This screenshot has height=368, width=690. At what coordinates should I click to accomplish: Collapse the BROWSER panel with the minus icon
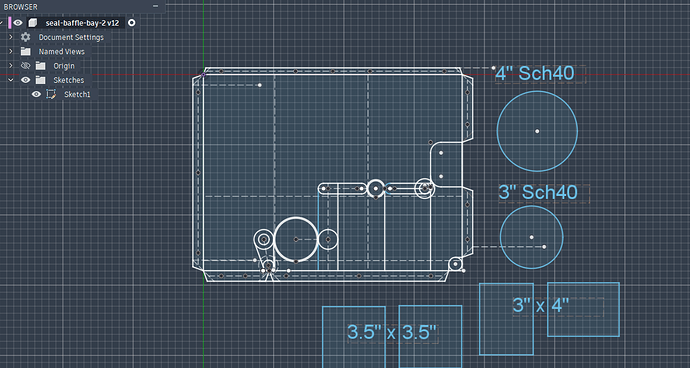pos(155,6)
